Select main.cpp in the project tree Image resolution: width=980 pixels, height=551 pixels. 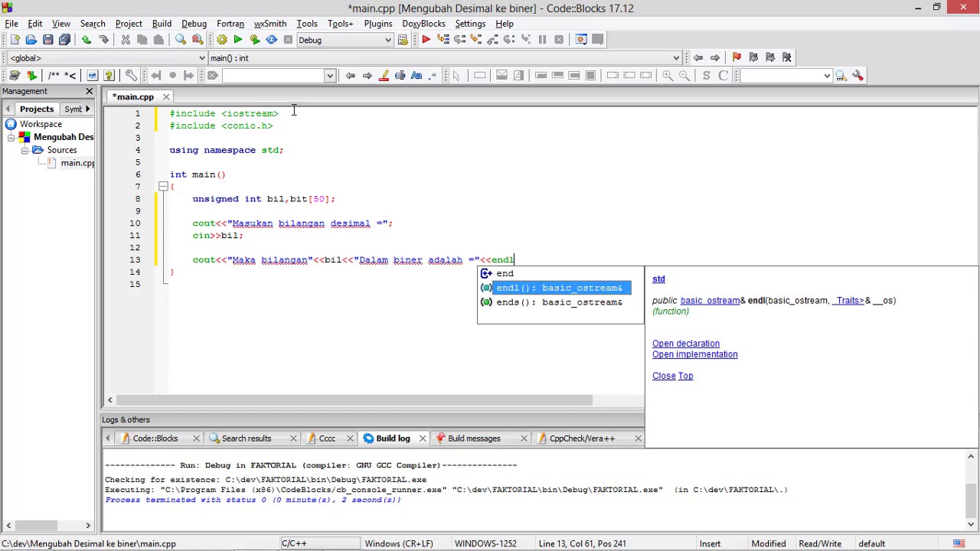[x=77, y=163]
